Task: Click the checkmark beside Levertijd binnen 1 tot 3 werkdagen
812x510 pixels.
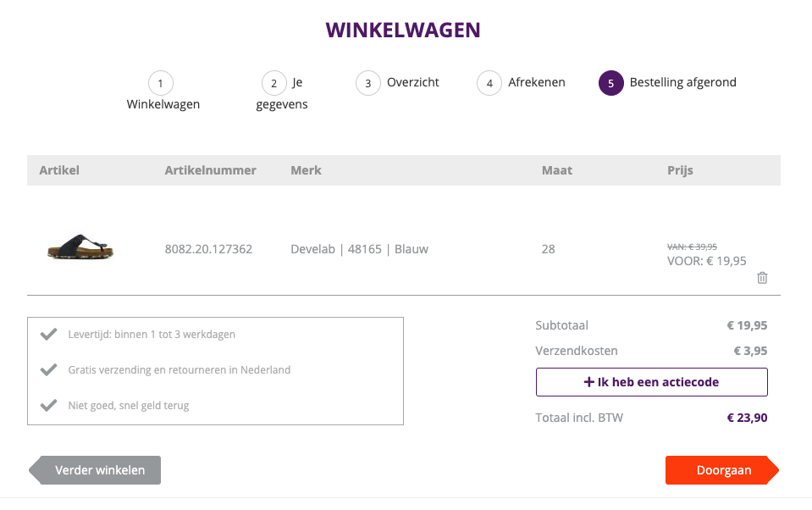Action: tap(48, 334)
